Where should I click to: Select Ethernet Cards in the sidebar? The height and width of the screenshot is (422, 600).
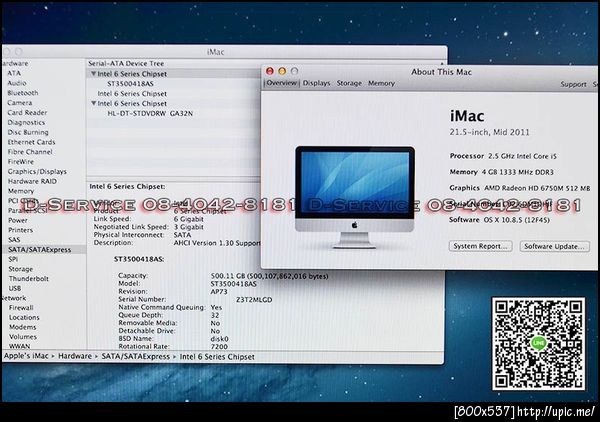click(x=31, y=142)
